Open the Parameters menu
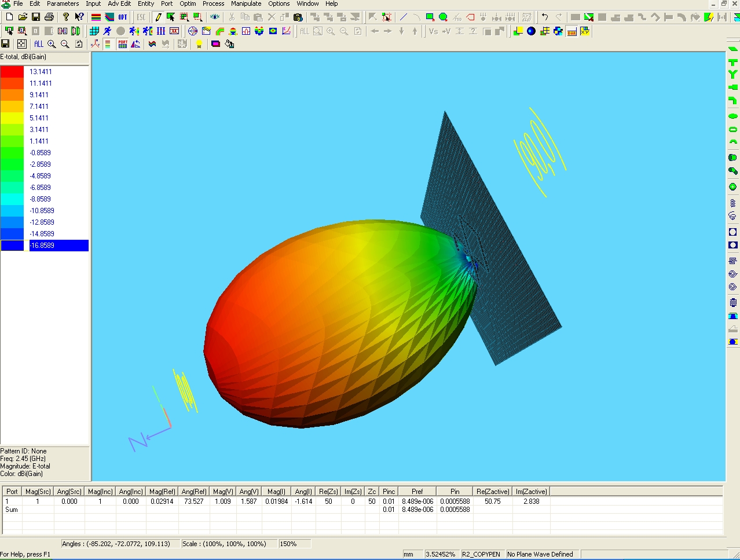Screen dimensions: 740x560 tap(63, 3)
